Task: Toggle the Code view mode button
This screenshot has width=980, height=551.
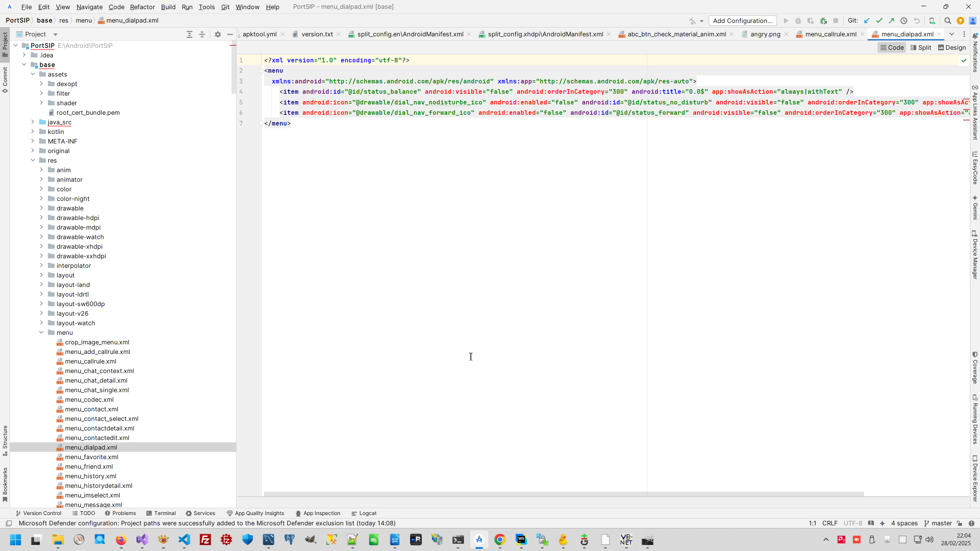Action: pyautogui.click(x=892, y=47)
